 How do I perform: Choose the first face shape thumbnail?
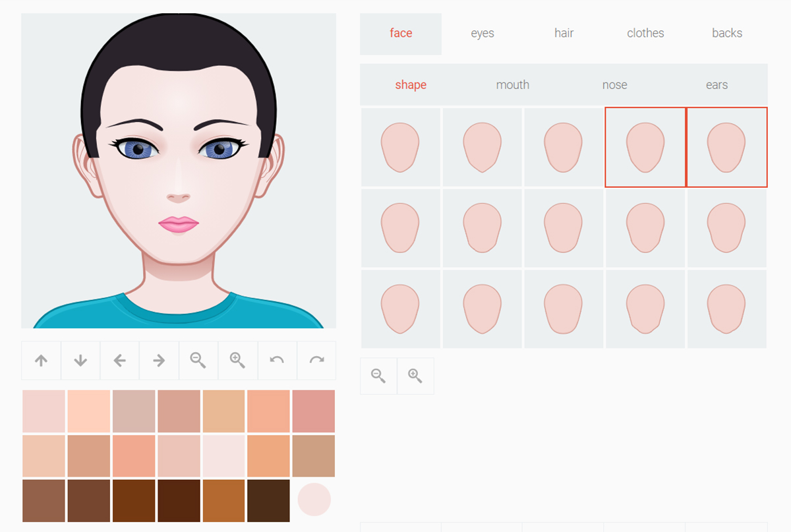coord(399,146)
